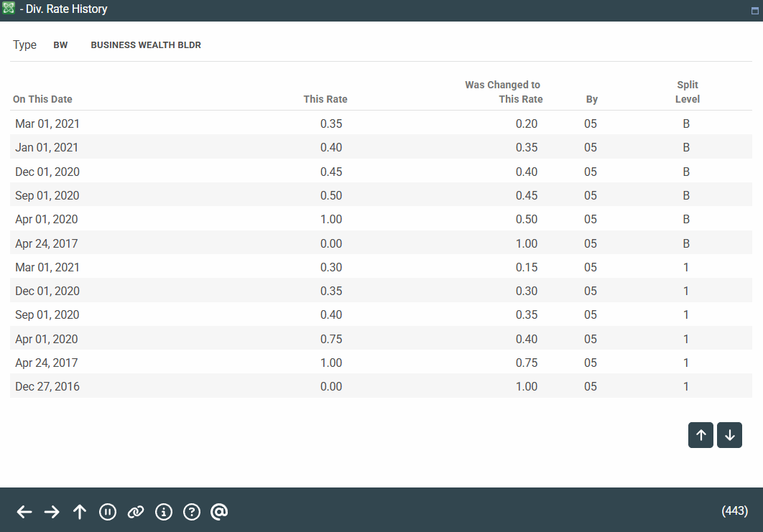Click the window restore button at top right

754,11
